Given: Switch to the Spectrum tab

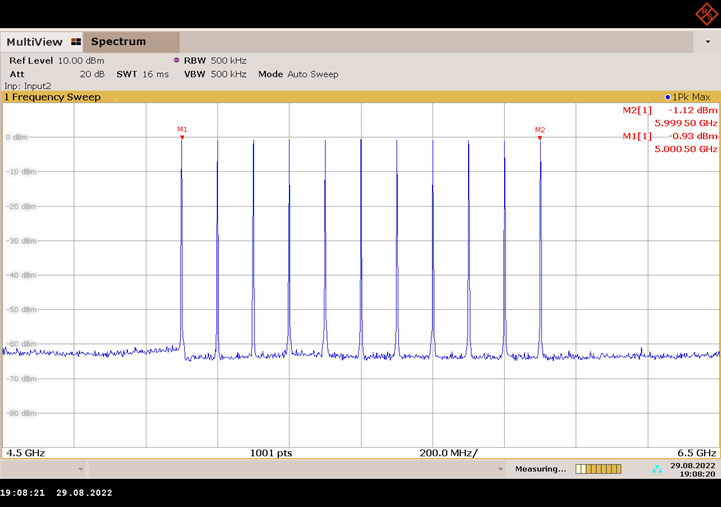Looking at the screenshot, I should (x=118, y=42).
